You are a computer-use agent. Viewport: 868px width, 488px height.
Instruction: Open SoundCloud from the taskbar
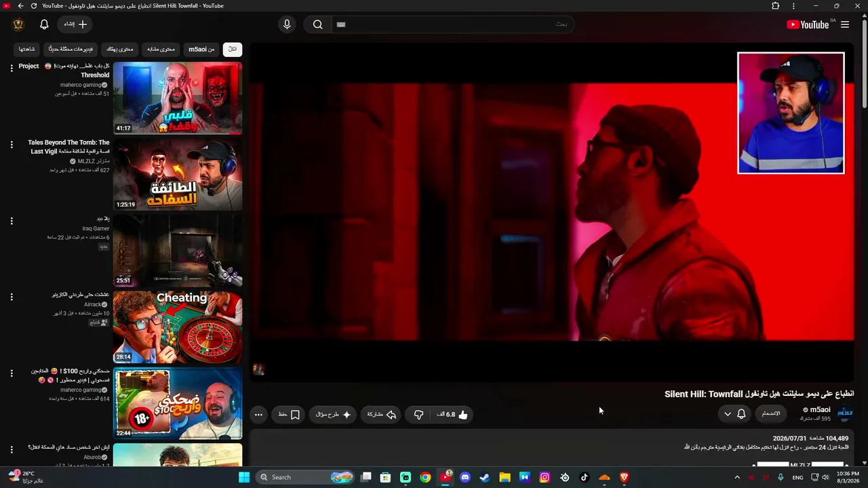pos(604,477)
